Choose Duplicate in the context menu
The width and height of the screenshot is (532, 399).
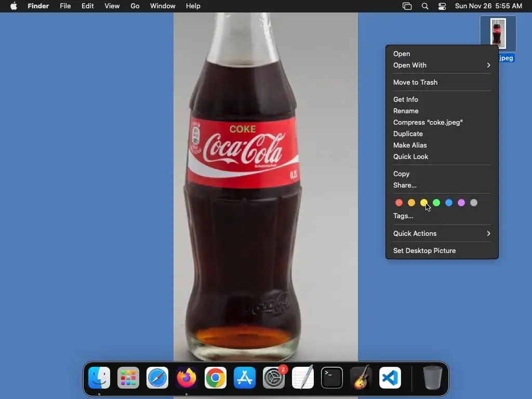click(x=442, y=134)
